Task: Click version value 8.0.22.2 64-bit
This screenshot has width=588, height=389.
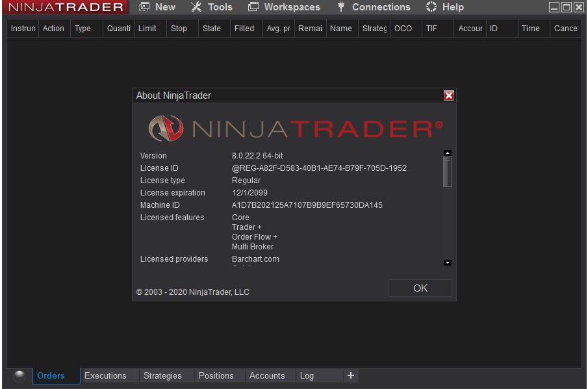Action: [257, 155]
